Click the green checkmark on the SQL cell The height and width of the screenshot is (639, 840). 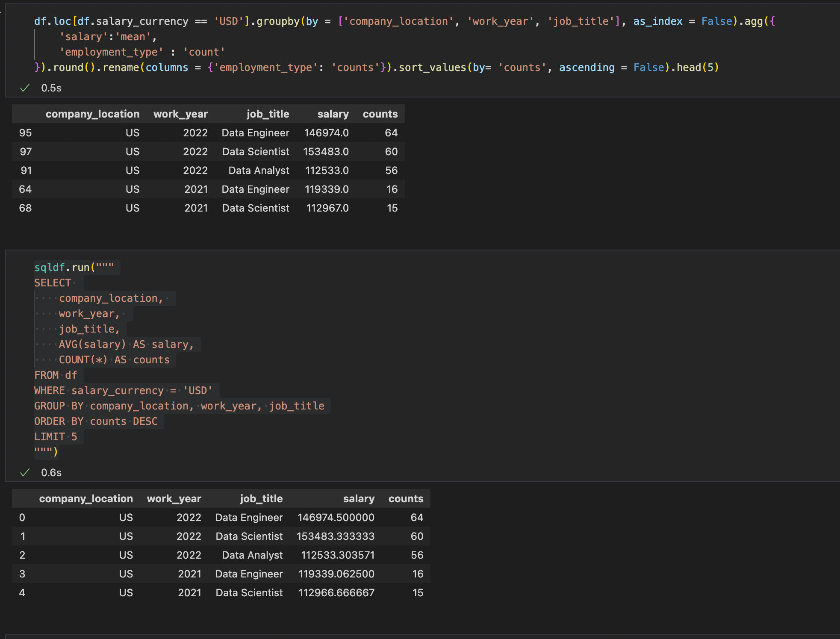[x=25, y=473]
